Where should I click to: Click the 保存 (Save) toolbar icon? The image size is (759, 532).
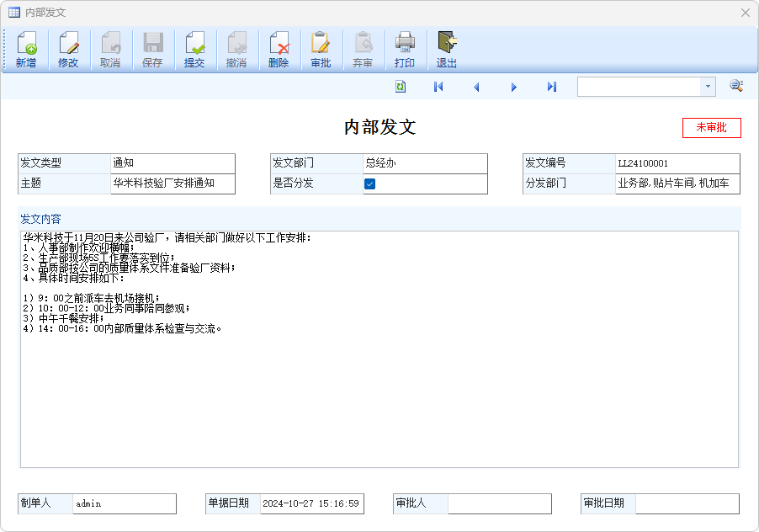(152, 50)
